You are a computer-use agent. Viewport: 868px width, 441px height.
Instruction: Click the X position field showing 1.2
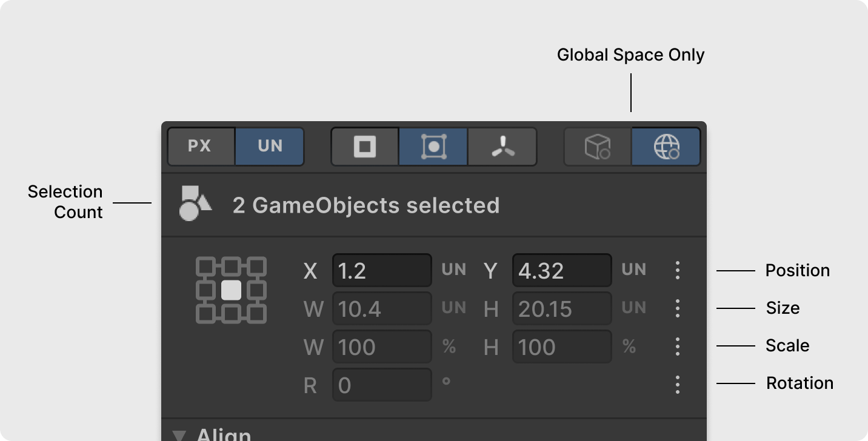pos(382,270)
